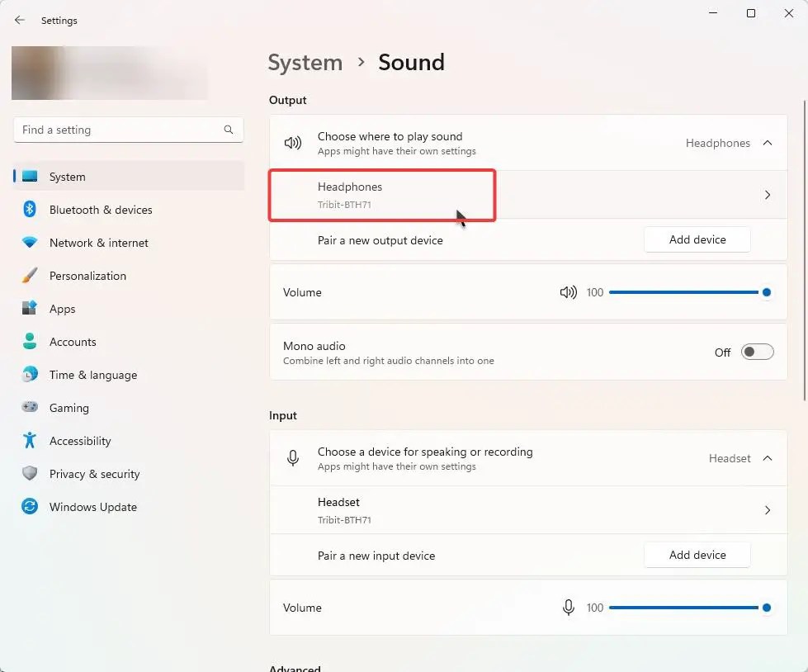The image size is (808, 672).
Task: Click the output volume slider track
Action: [683, 292]
